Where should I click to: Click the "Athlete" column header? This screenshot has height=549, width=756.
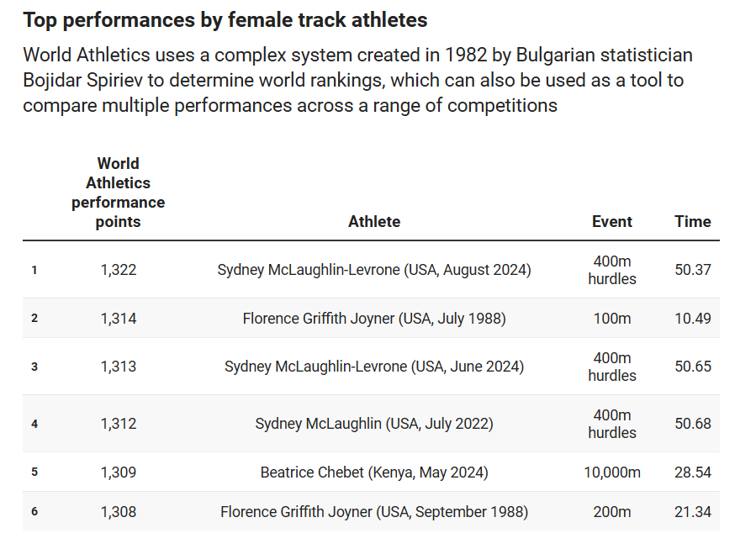click(374, 222)
